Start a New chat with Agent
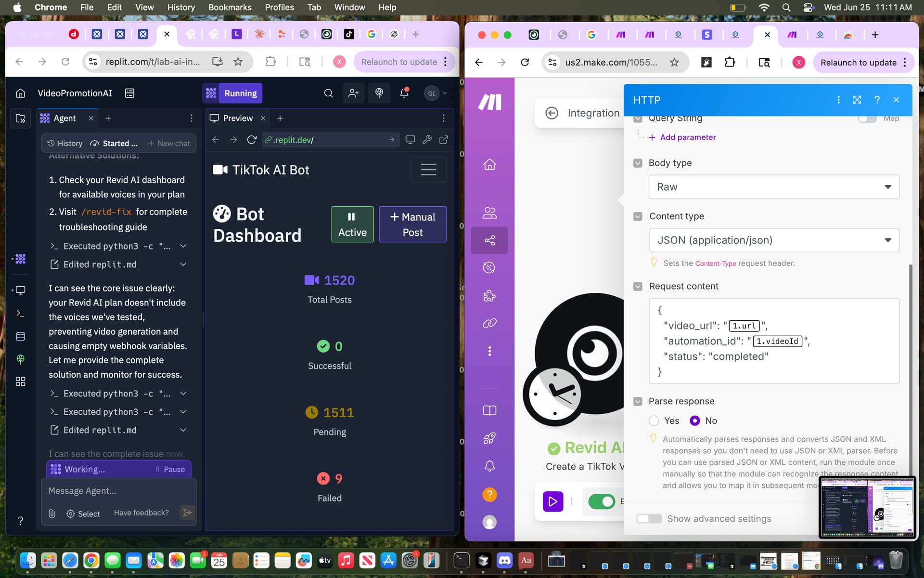 tap(169, 144)
